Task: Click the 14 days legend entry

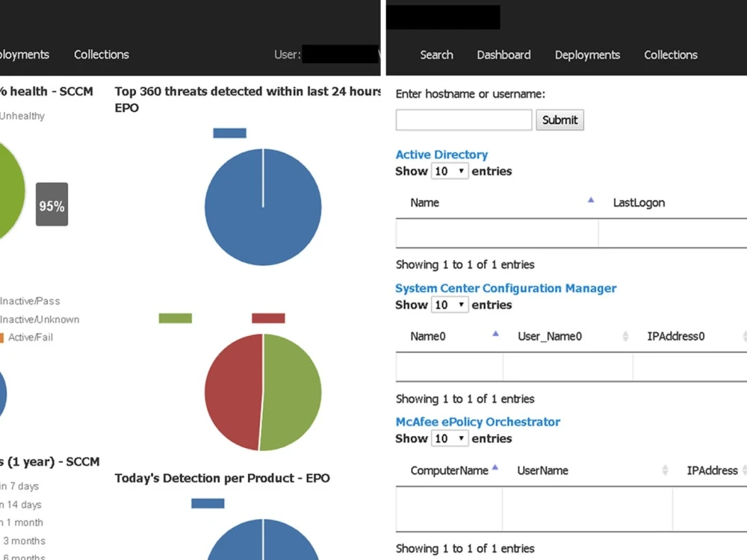Action: pyautogui.click(x=20, y=504)
